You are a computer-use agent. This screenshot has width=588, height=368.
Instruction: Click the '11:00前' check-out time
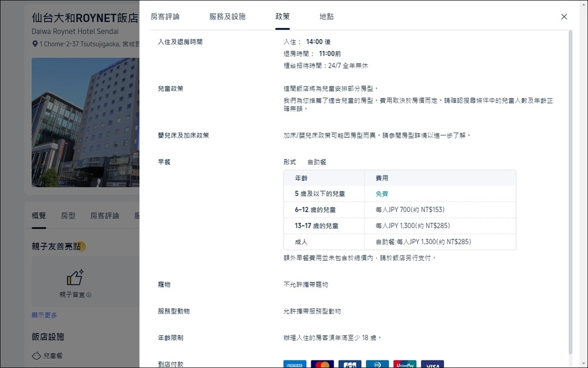click(330, 54)
